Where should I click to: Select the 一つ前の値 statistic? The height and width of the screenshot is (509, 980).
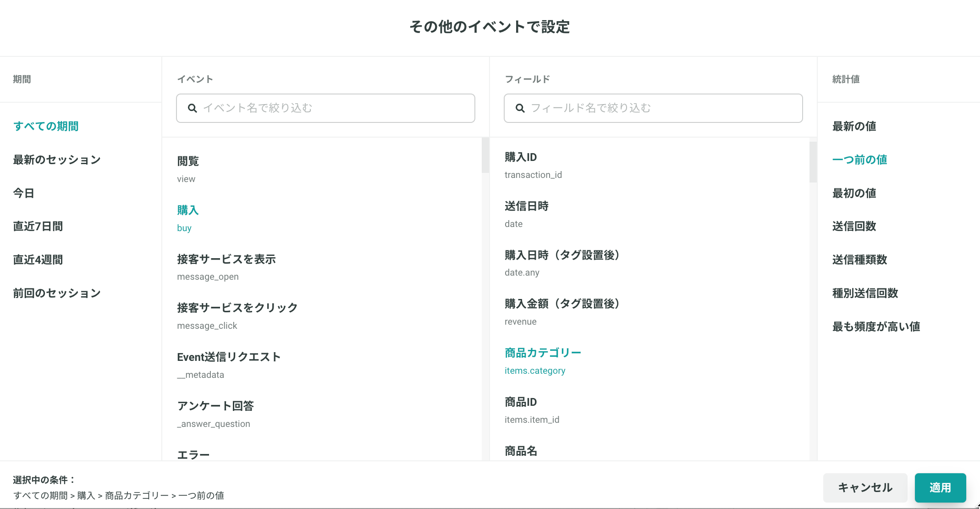[x=860, y=160]
